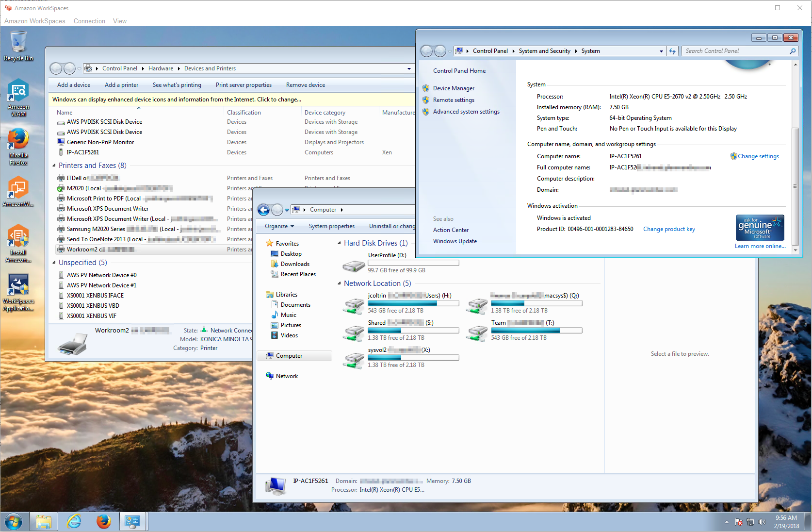Image resolution: width=812 pixels, height=532 pixels.
Task: Click the volume speaker tray icon
Action: pos(762,522)
